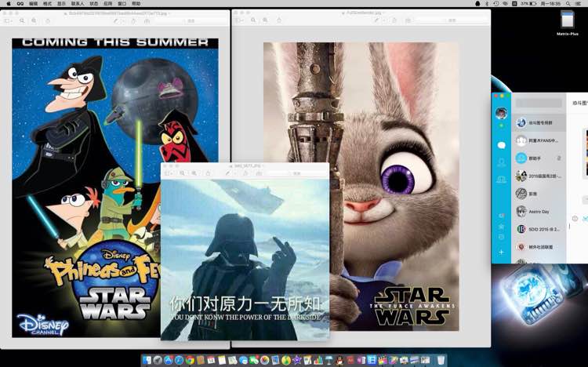
Task: Select markup pen in Darth Vader window
Action: click(227, 173)
